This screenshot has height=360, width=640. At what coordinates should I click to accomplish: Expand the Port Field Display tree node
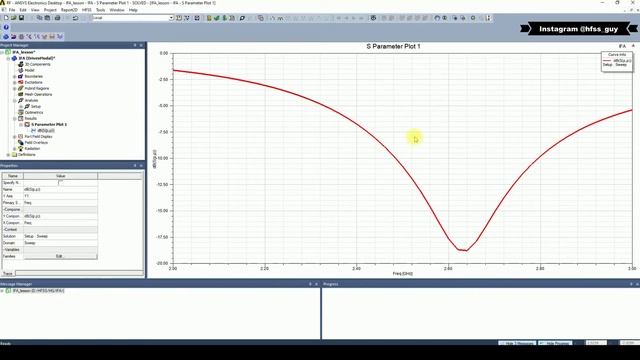15,137
